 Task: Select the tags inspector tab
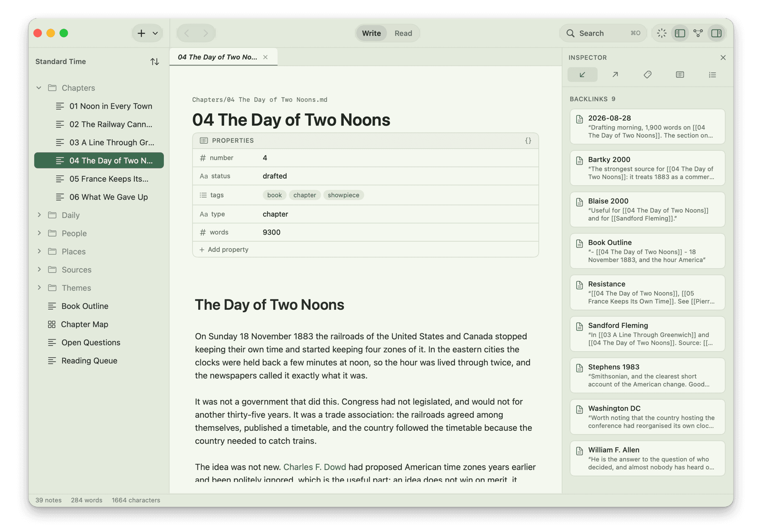coord(647,75)
